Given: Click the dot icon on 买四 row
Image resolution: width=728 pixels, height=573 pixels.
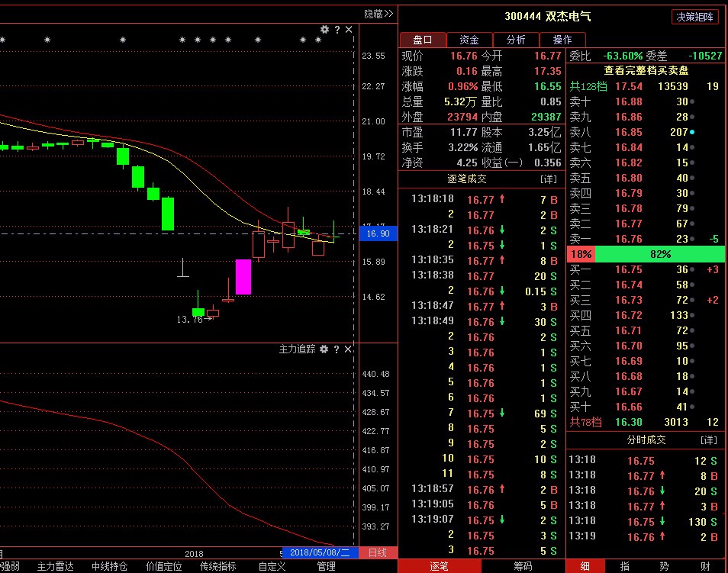Looking at the screenshot, I should 692,316.
